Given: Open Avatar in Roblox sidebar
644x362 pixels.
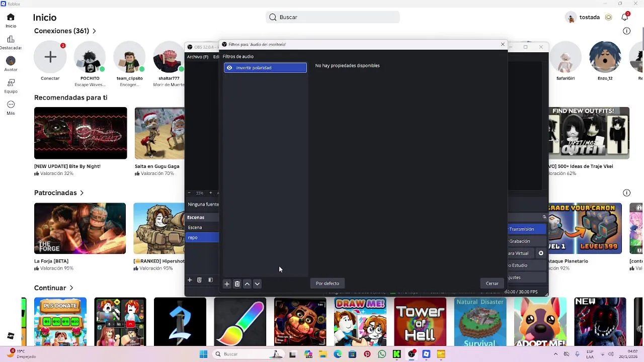Looking at the screenshot, I should (11, 64).
